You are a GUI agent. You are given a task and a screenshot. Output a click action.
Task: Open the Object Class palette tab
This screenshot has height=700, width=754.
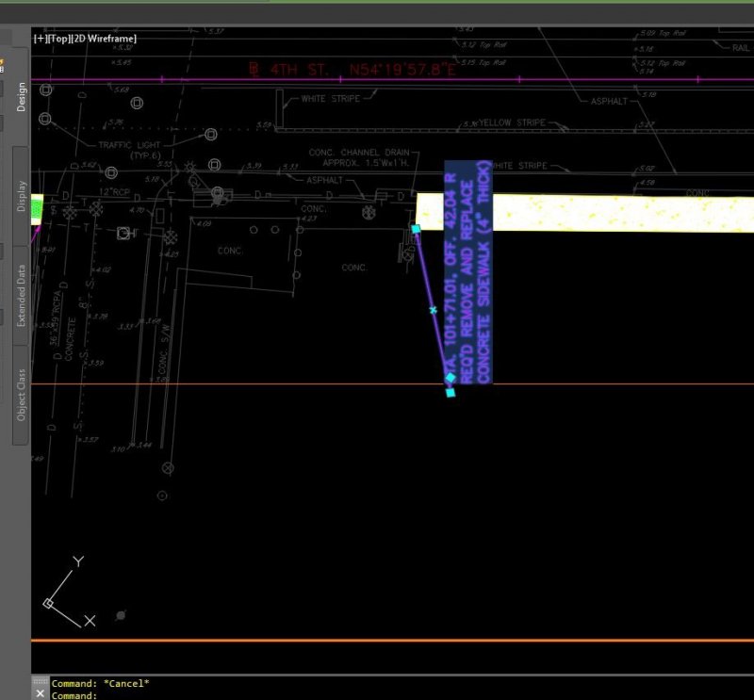point(21,393)
